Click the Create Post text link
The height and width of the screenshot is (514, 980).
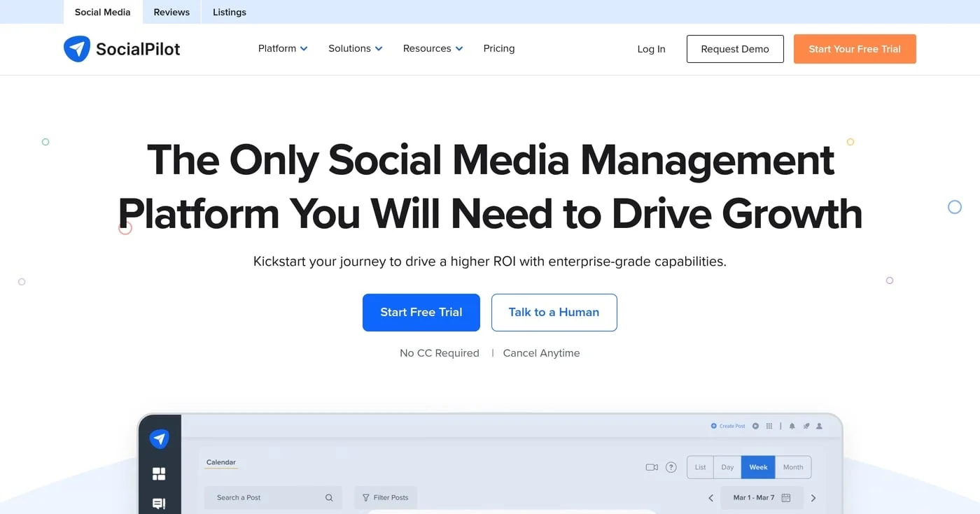click(732, 426)
